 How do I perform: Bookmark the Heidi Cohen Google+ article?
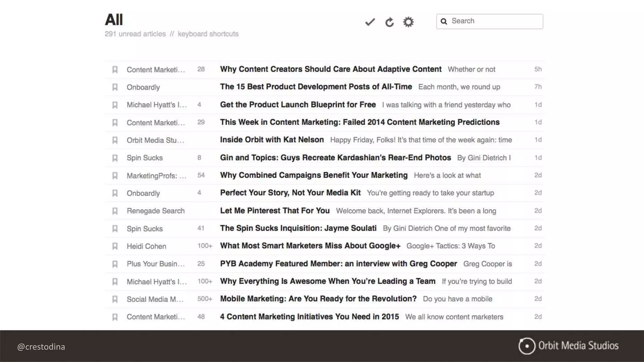115,246
